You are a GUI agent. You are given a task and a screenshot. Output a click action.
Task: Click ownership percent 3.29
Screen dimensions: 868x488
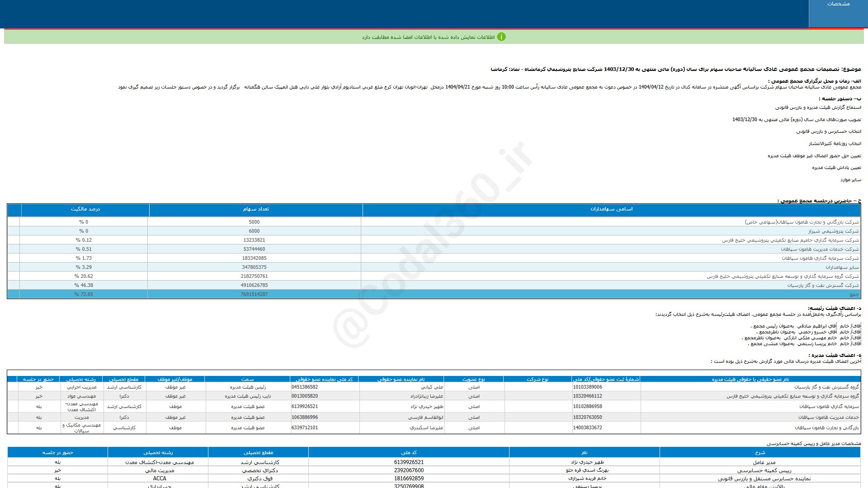pos(84,267)
